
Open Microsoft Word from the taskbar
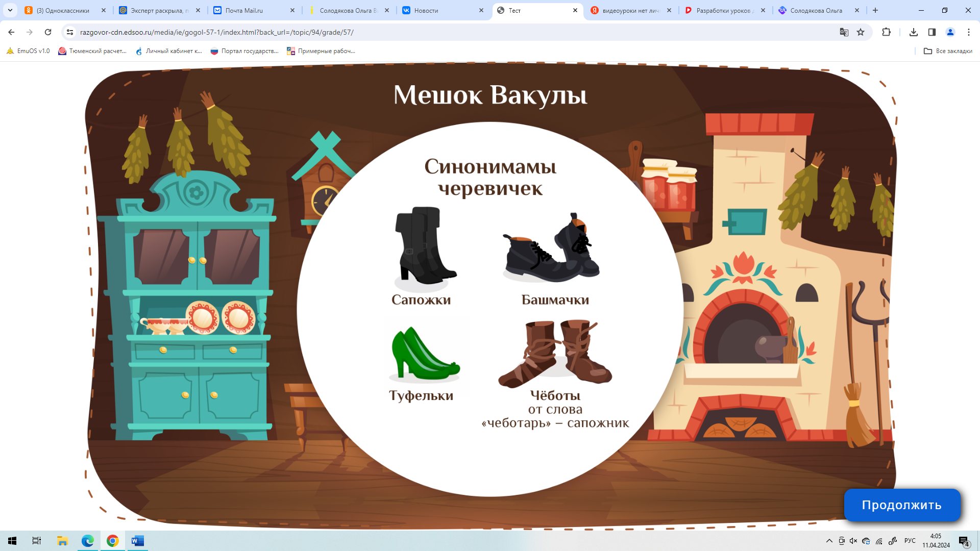pyautogui.click(x=137, y=541)
